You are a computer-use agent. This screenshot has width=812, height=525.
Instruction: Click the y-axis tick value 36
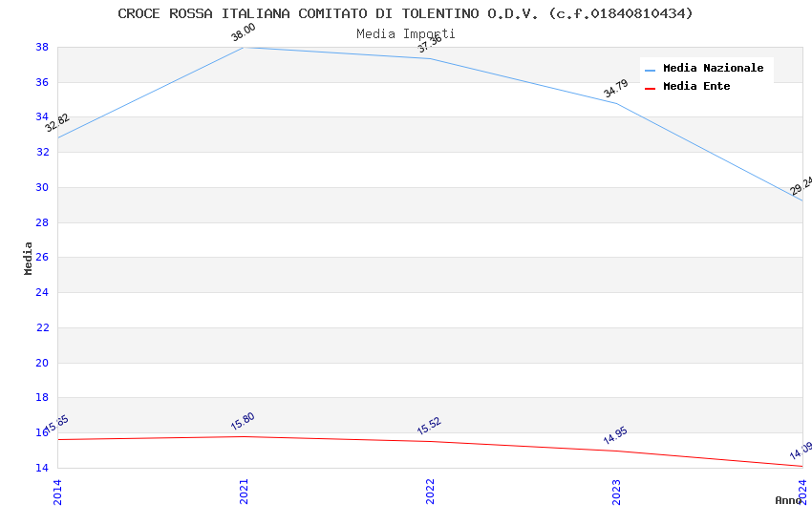pos(42,82)
